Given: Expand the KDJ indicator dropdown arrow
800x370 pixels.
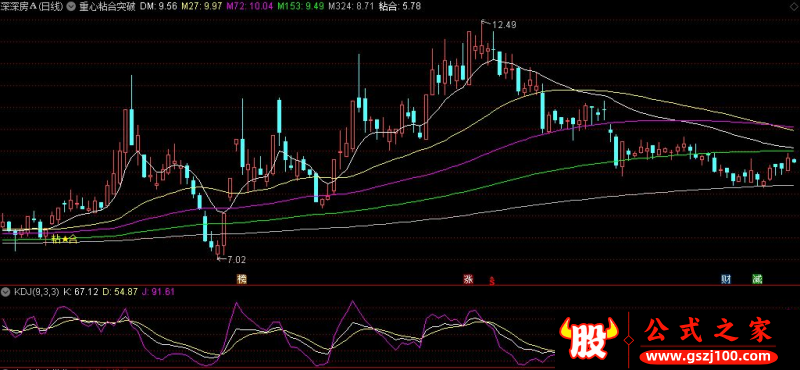Looking at the screenshot, I should (x=6, y=292).
